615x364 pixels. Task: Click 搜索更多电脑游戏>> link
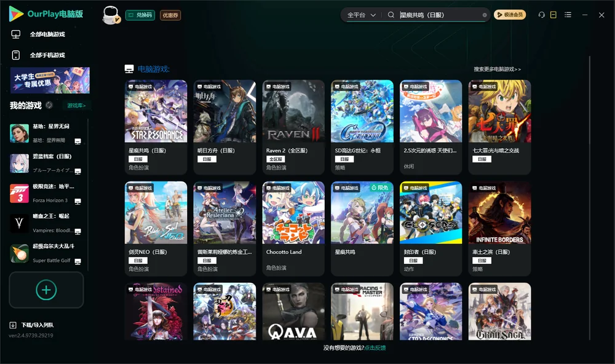point(498,69)
